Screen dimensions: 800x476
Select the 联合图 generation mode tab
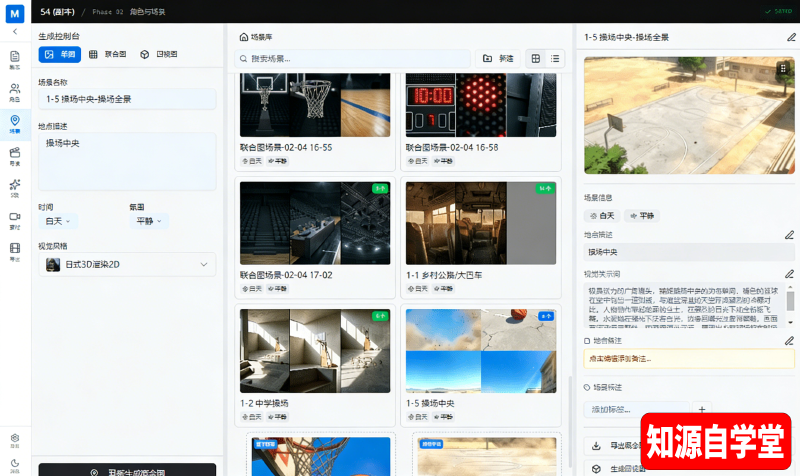click(x=108, y=54)
